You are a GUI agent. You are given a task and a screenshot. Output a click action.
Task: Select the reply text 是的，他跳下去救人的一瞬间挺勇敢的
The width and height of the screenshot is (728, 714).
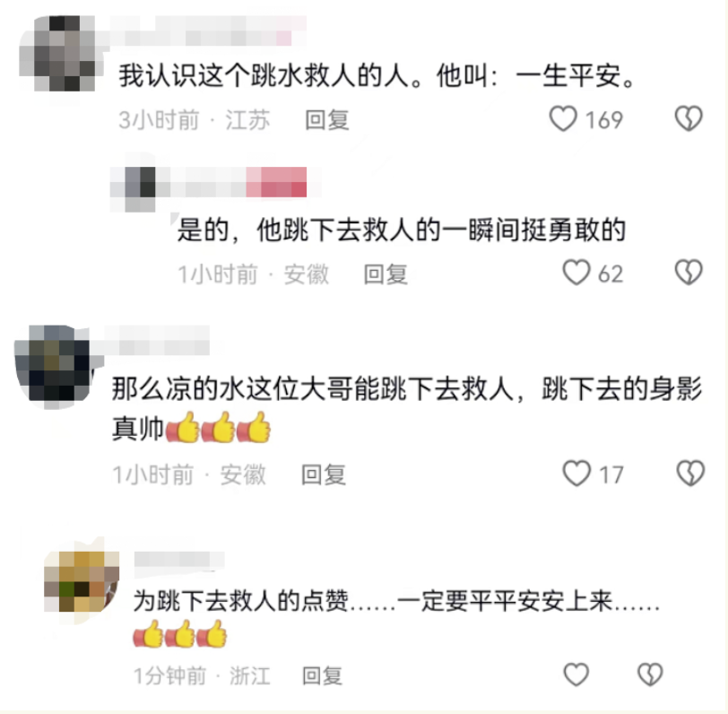click(402, 230)
